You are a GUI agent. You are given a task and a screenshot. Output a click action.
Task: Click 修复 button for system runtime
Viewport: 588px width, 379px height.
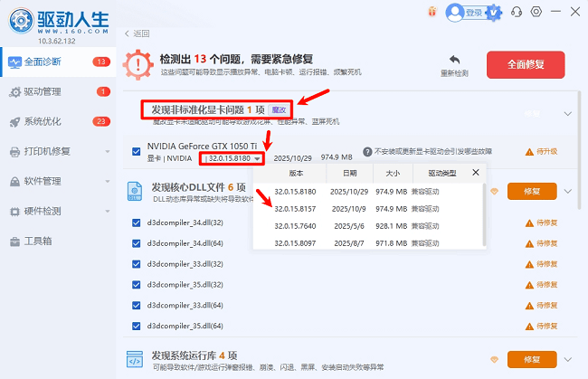pos(532,360)
